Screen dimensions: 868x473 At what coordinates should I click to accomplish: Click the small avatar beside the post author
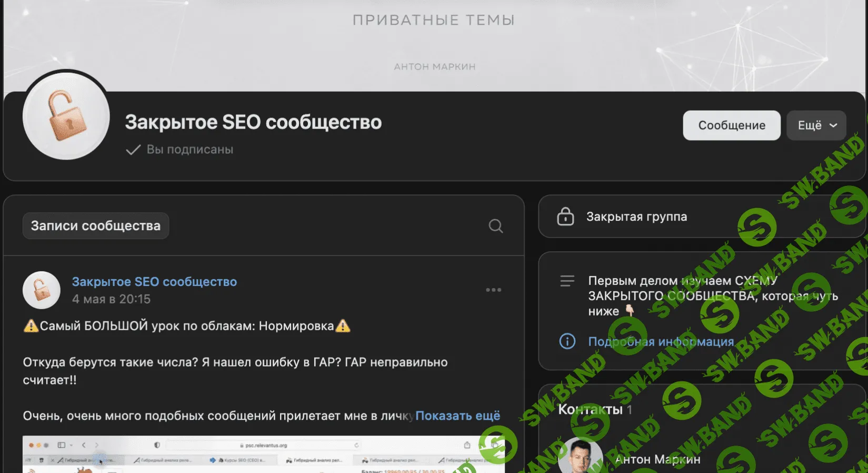coord(42,290)
